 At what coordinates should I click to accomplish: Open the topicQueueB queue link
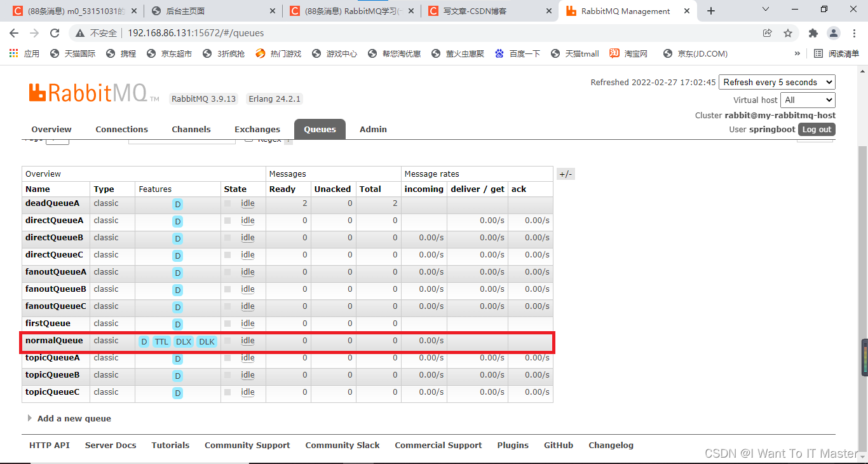click(52, 375)
